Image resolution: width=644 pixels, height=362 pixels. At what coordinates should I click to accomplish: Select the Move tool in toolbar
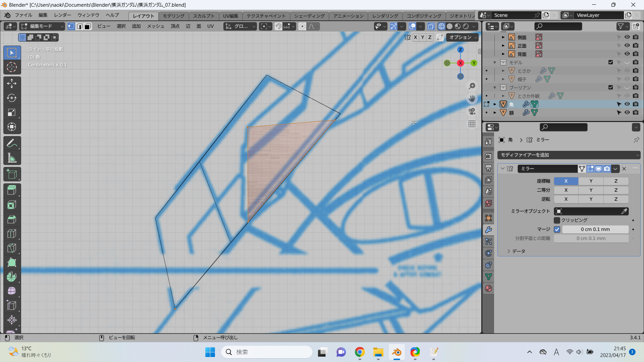(x=12, y=83)
